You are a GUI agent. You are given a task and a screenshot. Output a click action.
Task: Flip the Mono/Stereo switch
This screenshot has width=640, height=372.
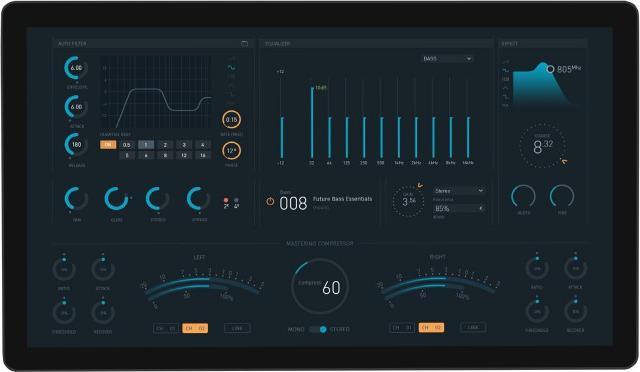318,329
